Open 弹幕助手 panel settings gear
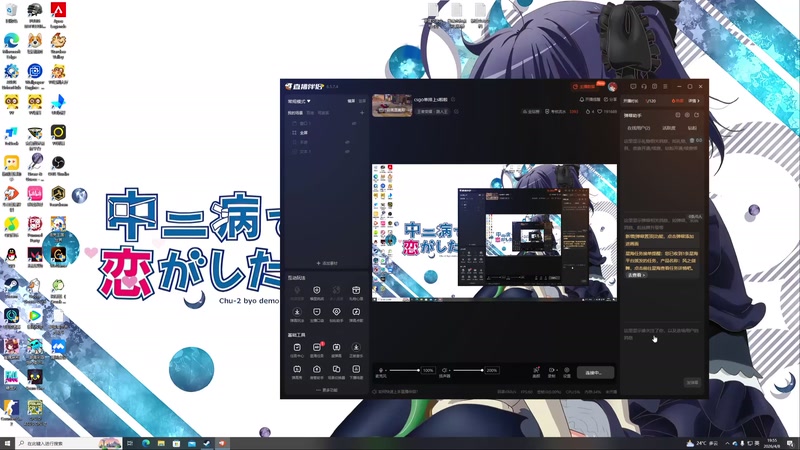This screenshot has width=800, height=450. click(687, 115)
